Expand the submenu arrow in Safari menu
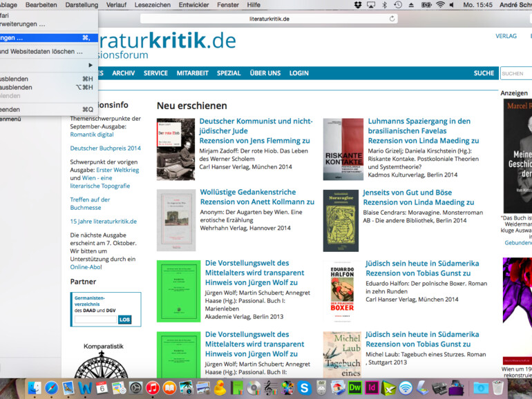 91,65
